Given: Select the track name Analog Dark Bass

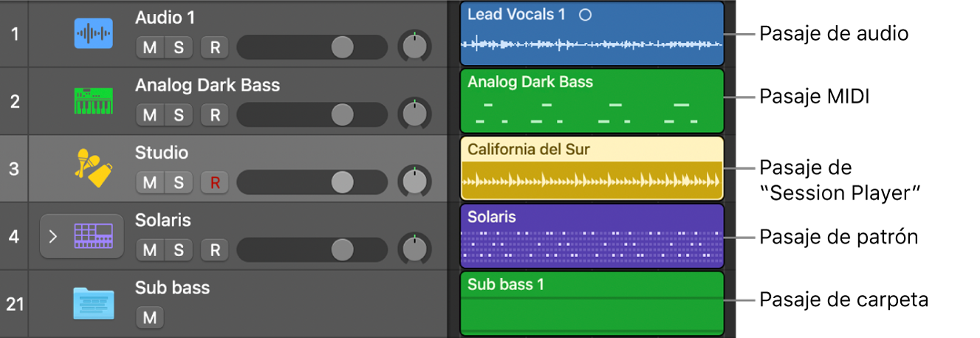Looking at the screenshot, I should (207, 86).
